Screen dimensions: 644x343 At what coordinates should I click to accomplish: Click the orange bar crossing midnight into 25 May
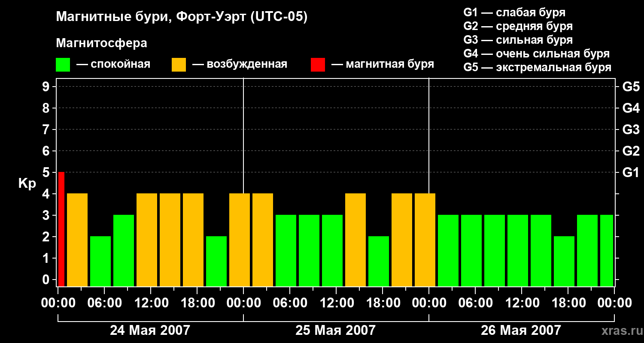tap(240, 240)
